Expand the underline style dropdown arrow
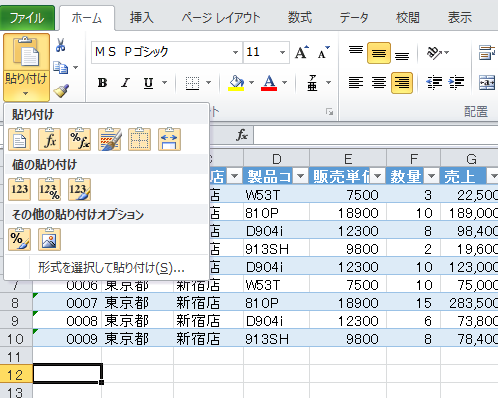498x398 pixels. [164, 82]
